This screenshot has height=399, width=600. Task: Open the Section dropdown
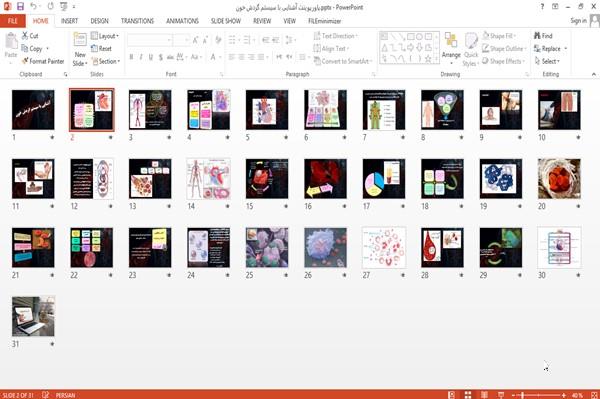pyautogui.click(x=106, y=61)
